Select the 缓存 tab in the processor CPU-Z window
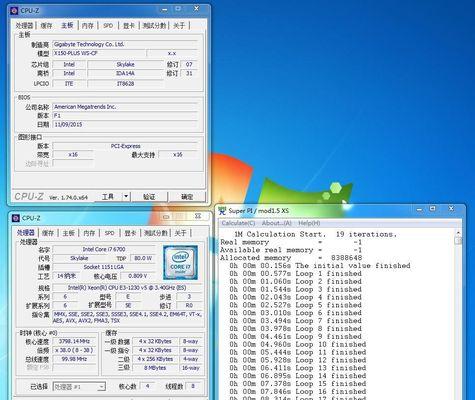Image resolution: width=475 pixels, height=400 pixels. (48, 233)
